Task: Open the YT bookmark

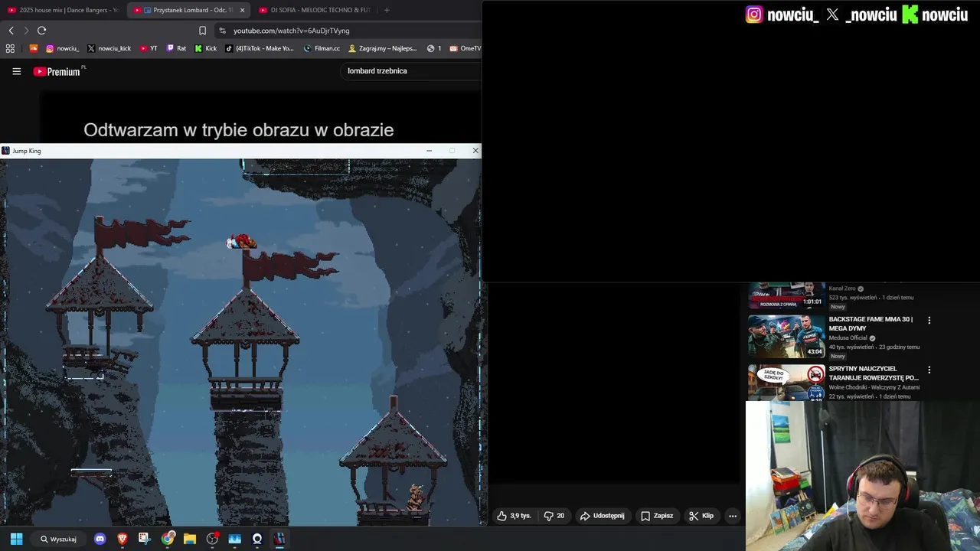Action: tap(149, 48)
